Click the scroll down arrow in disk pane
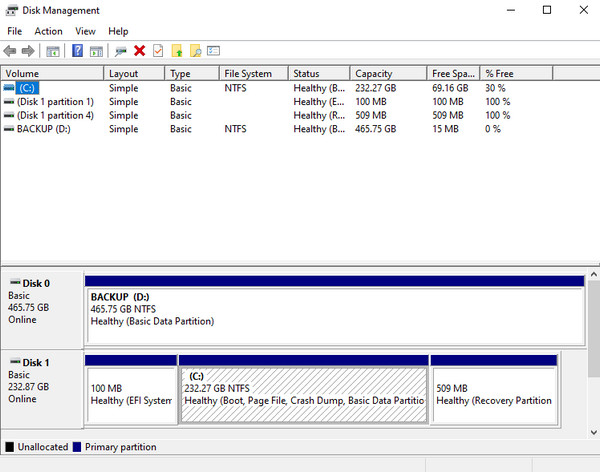The height and width of the screenshot is (472, 600). coord(593,432)
